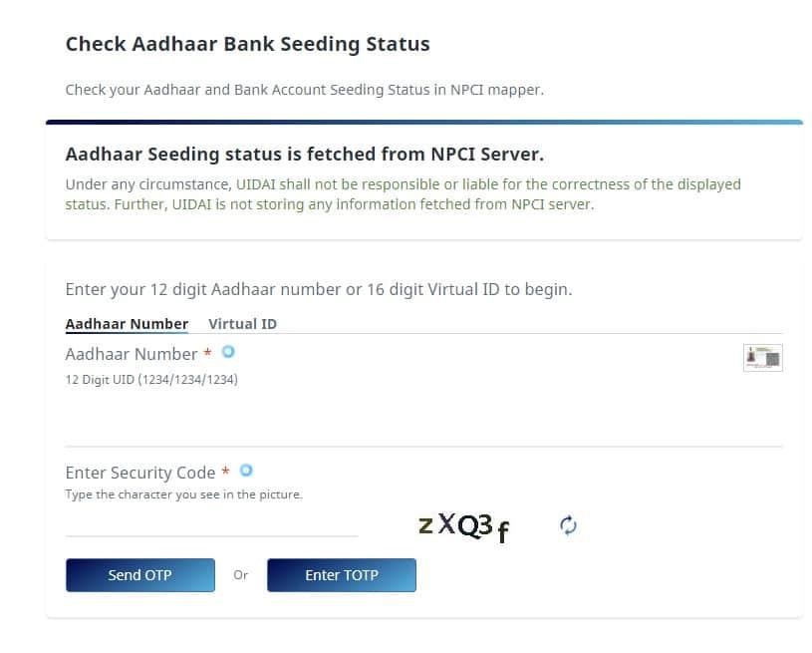
Task: Click the captcha image showing zXQ3f
Action: click(x=464, y=526)
